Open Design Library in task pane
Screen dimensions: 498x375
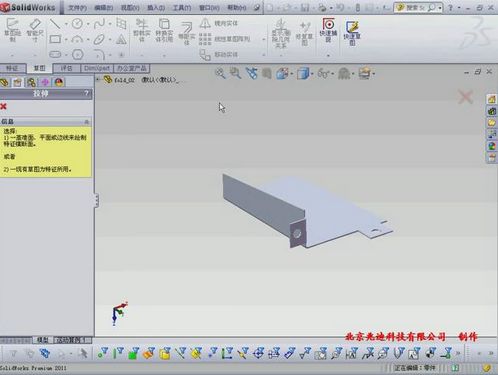(x=492, y=111)
